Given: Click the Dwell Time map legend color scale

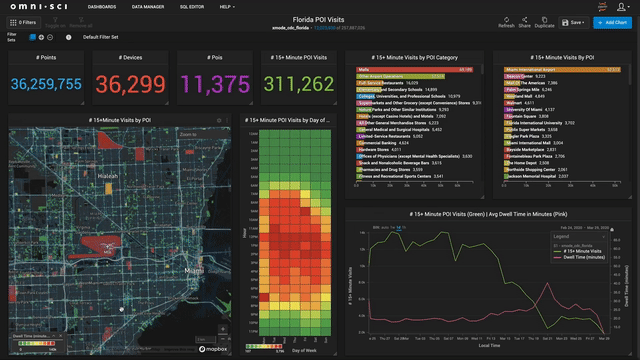Looking at the screenshot, I should point(37,344).
